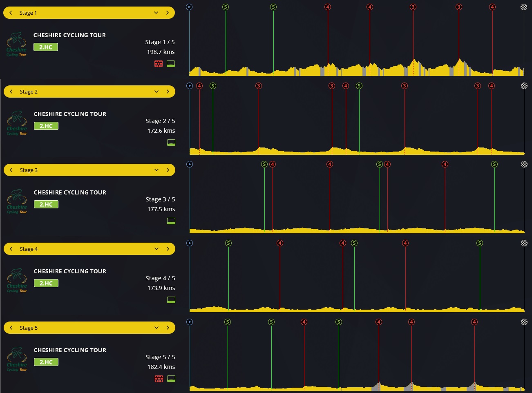Select the Stage 3 label in yellow bar
Screen dimensions: 532x393
point(29,170)
